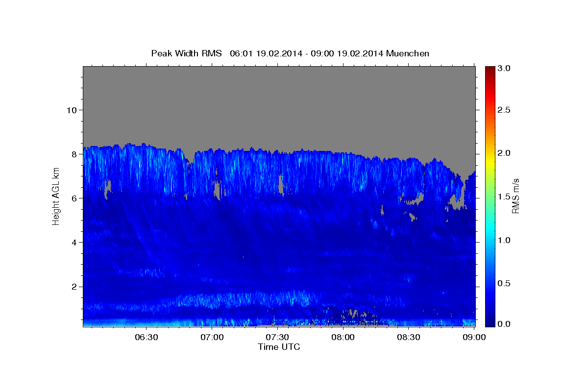
Task: Click the 'RMS m/s' colorbar label
Action: 515,196
